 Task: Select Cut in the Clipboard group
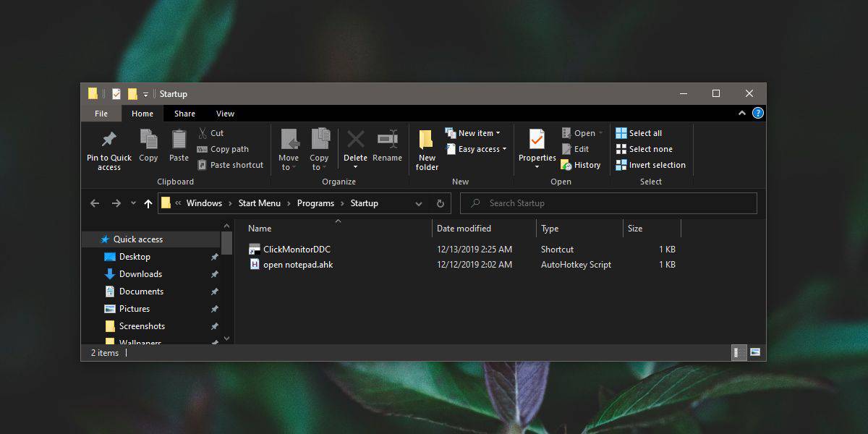pyautogui.click(x=211, y=133)
